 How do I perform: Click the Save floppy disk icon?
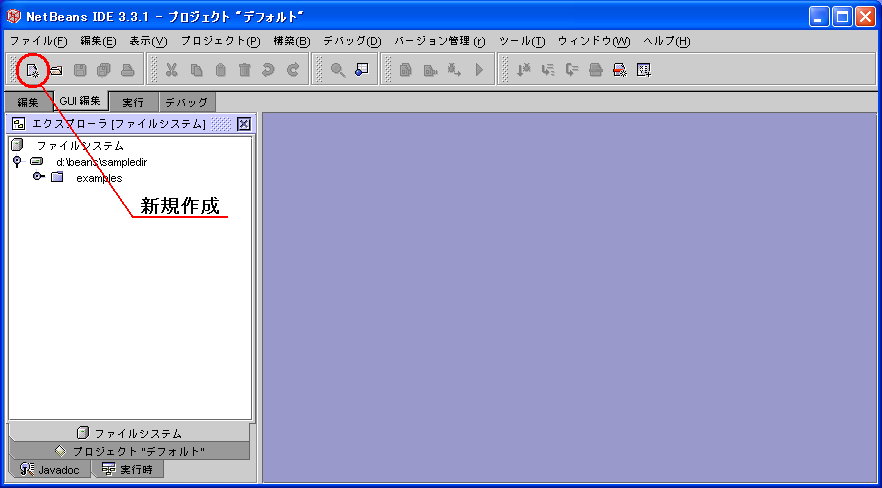[80, 70]
